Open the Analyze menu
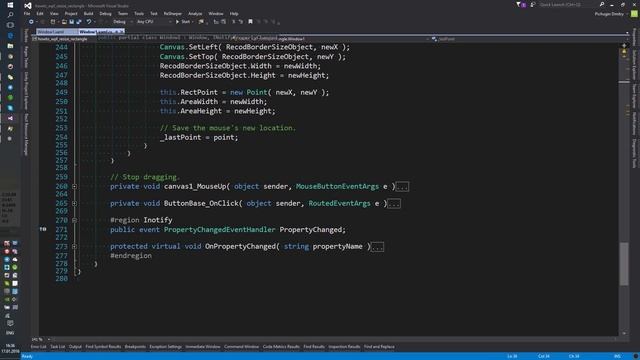 195,13
